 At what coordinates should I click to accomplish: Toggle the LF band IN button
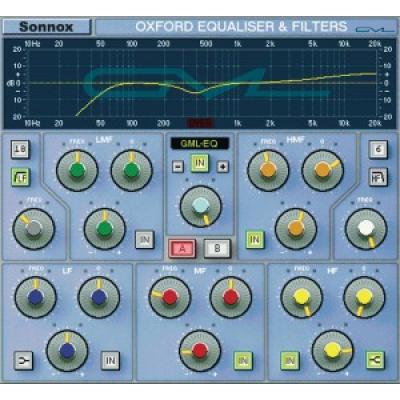(111, 361)
